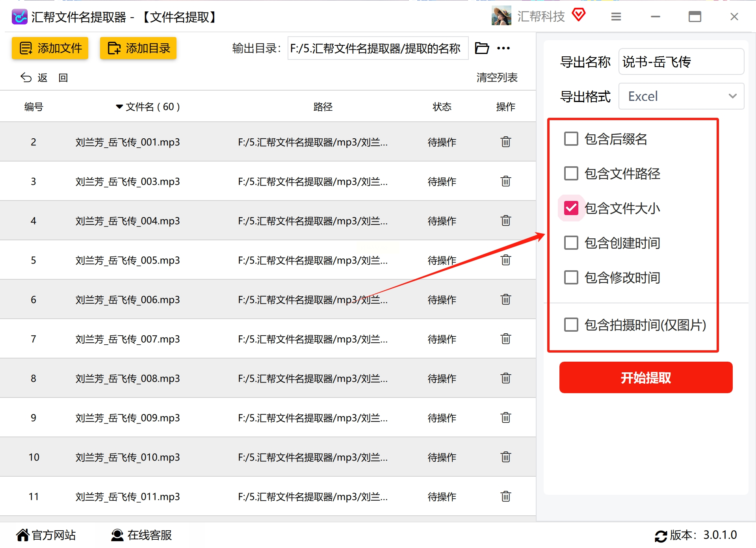Viewport: 756px width, 548px height.
Task: Click the 添加目录 button
Action: point(138,48)
